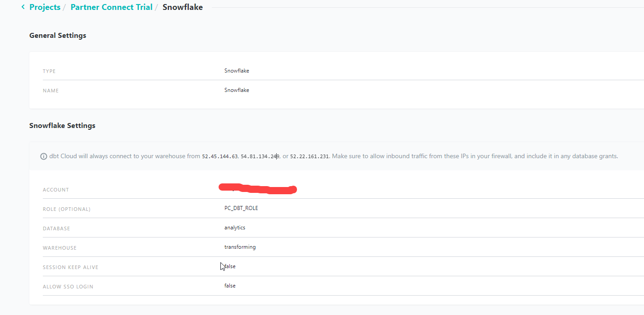644x315 pixels.
Task: Click the info icon beside dbt Cloud notice
Action: pos(44,157)
